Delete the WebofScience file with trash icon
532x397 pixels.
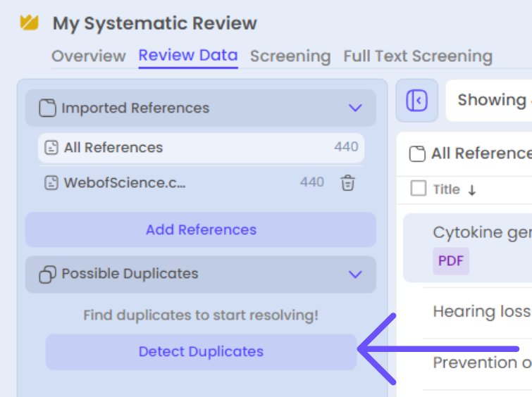pyautogui.click(x=347, y=183)
